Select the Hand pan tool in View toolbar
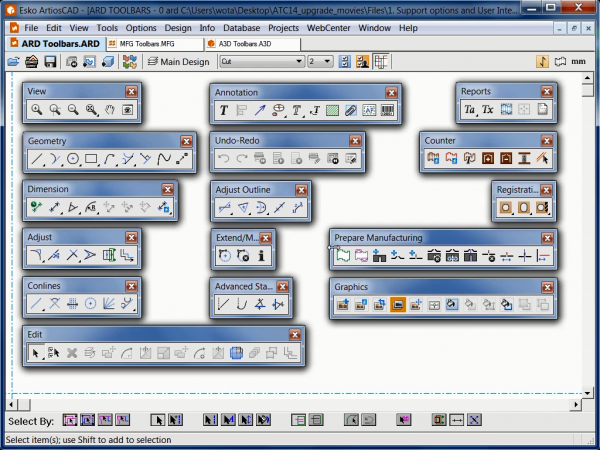Image resolution: width=600 pixels, height=450 pixels. click(109, 110)
